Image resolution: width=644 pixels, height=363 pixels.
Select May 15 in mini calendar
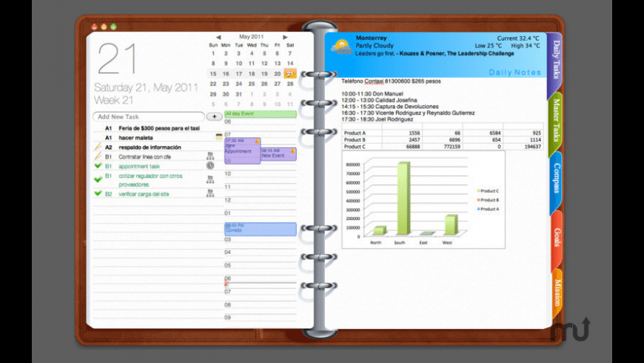point(212,74)
